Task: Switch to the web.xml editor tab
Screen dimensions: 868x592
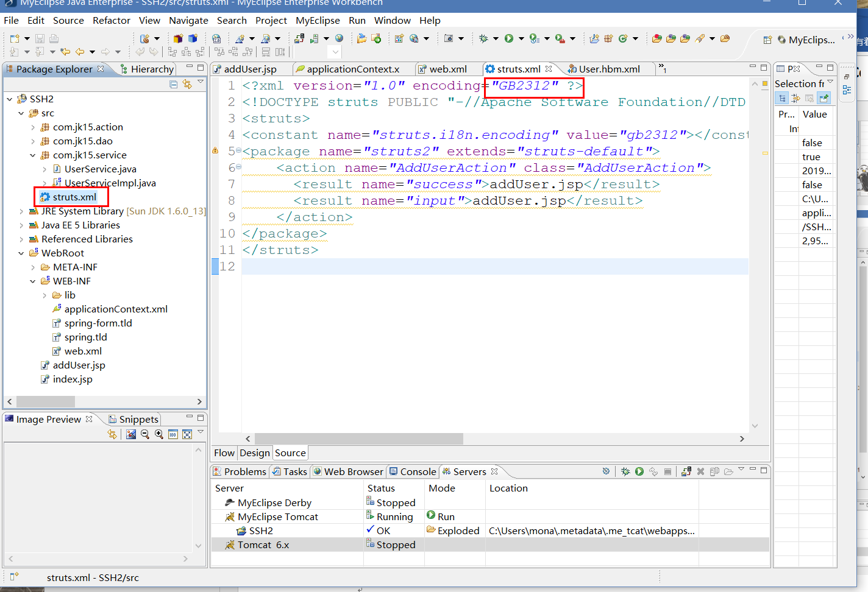Action: coord(448,69)
